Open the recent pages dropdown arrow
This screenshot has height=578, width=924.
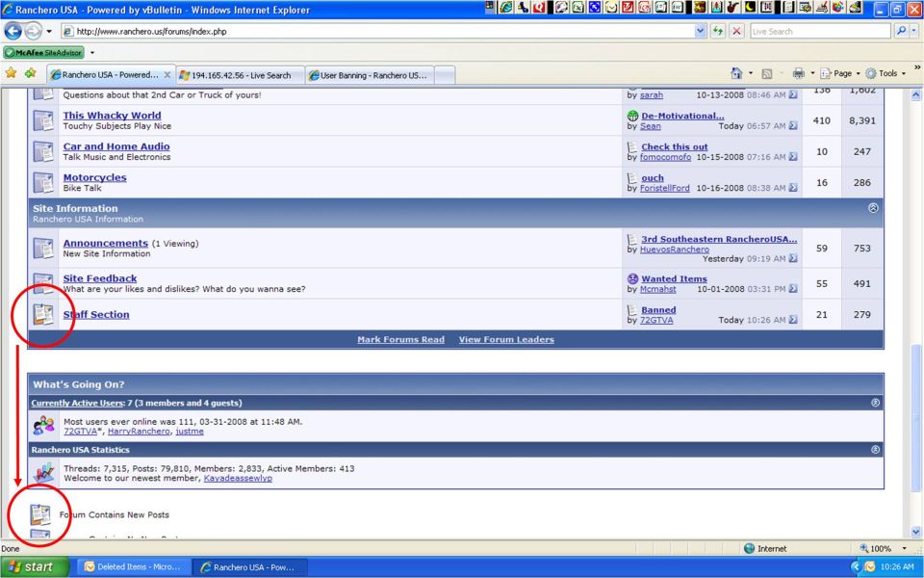(x=49, y=31)
